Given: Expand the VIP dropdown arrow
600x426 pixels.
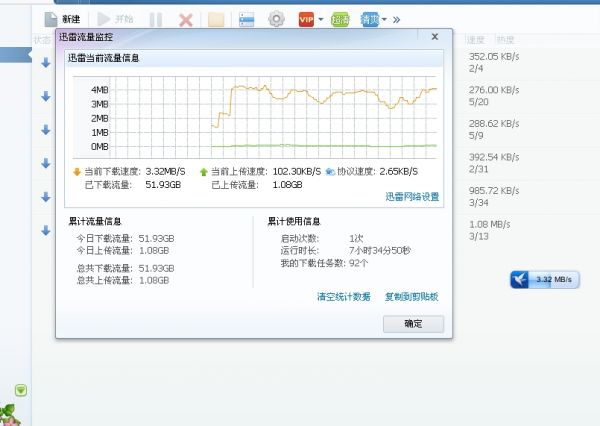Looking at the screenshot, I should click(321, 19).
